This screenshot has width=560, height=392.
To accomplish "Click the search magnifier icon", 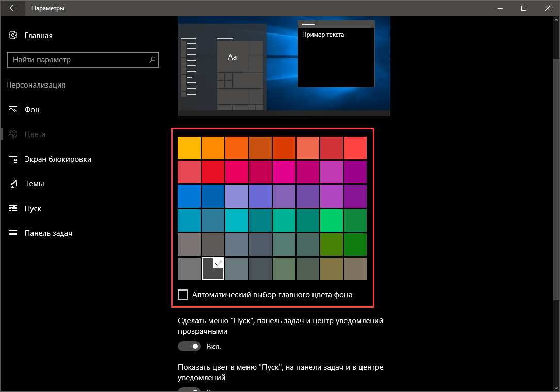I will 152,60.
